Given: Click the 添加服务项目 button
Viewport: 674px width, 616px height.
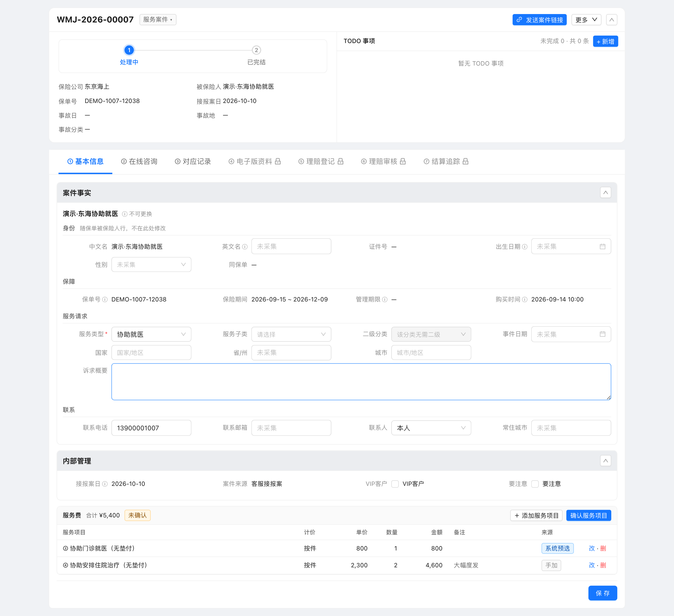Looking at the screenshot, I should [536, 516].
